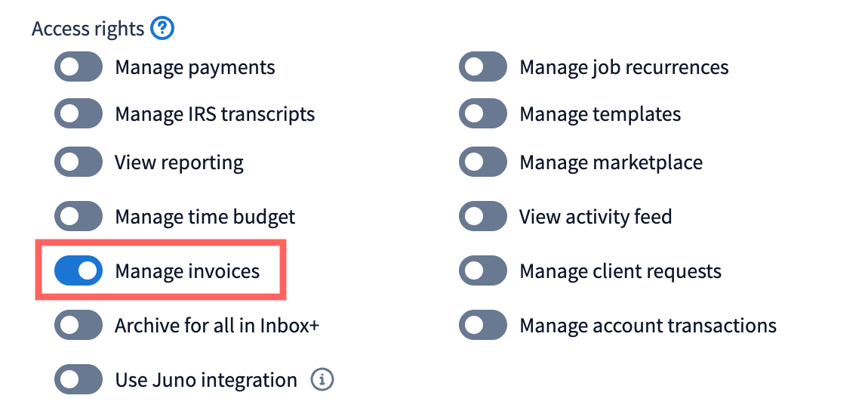Turn on Manage job recurrences
This screenshot has width=868, height=414.
click(x=482, y=67)
